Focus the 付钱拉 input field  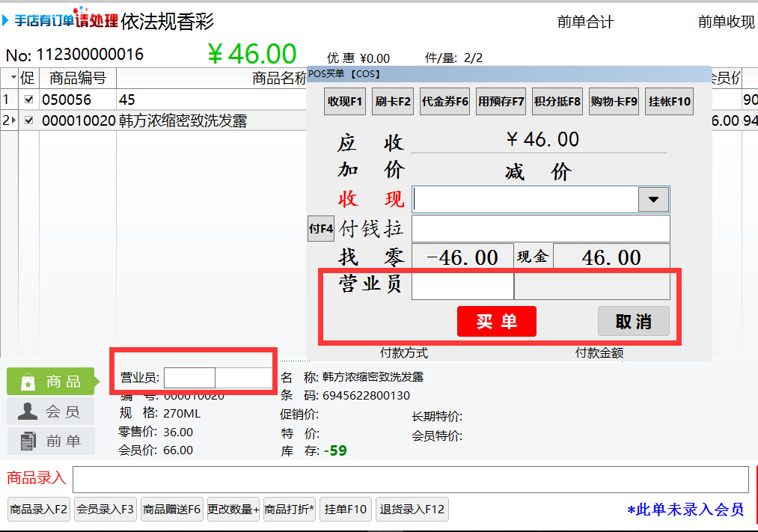(540, 228)
